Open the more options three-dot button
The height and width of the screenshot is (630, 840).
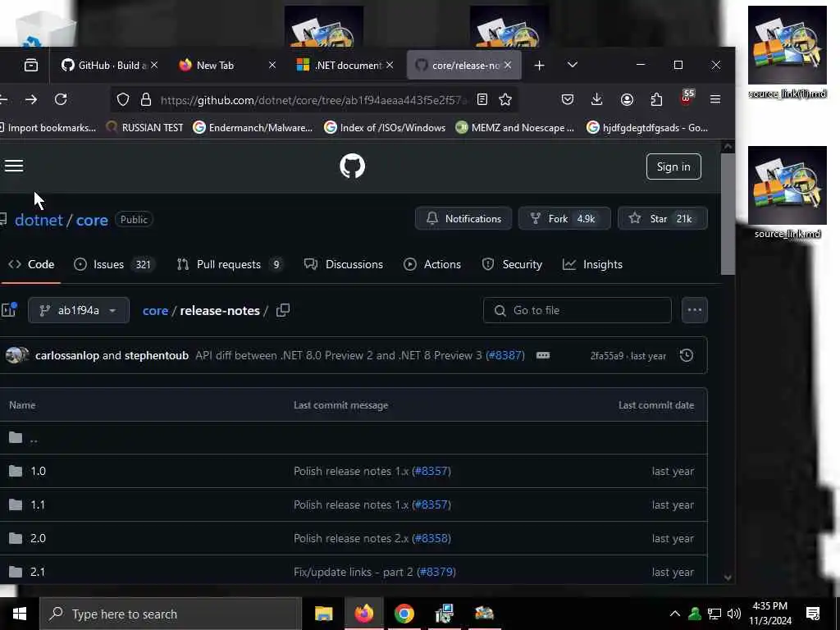(694, 310)
